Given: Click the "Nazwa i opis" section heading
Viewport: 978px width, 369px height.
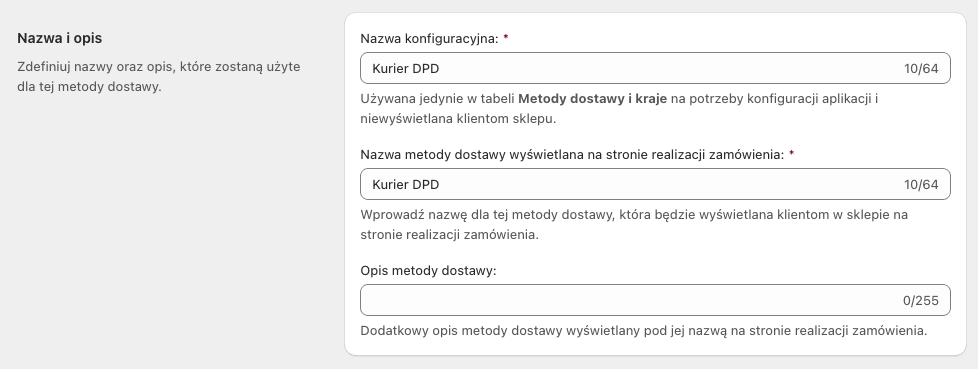Looking at the screenshot, I should (x=60, y=38).
